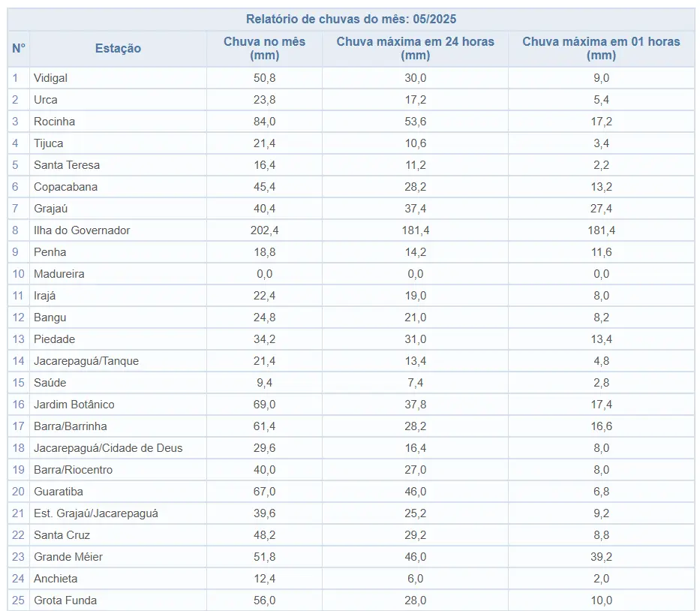The image size is (700, 611).
Task: Click the Santa Cruz station name
Action: coord(62,535)
